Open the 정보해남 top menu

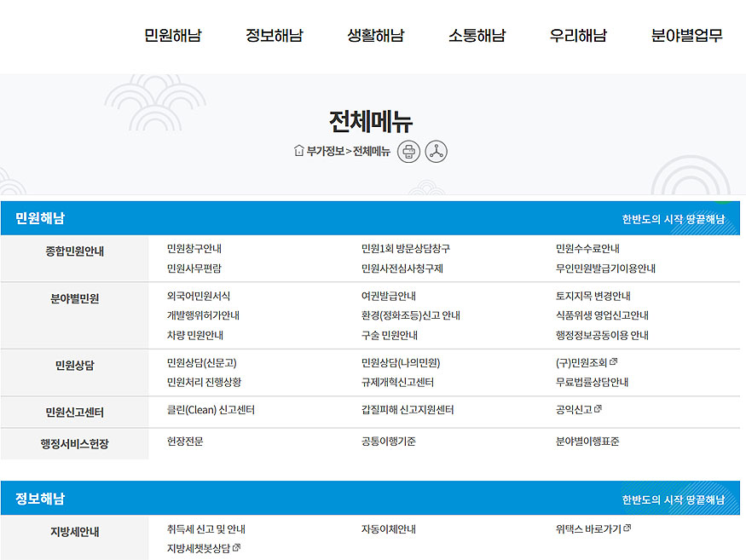tap(274, 36)
